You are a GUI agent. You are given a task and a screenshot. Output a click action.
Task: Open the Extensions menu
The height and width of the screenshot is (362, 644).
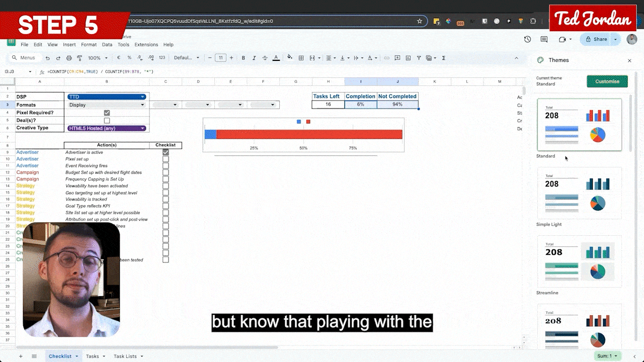pos(146,45)
